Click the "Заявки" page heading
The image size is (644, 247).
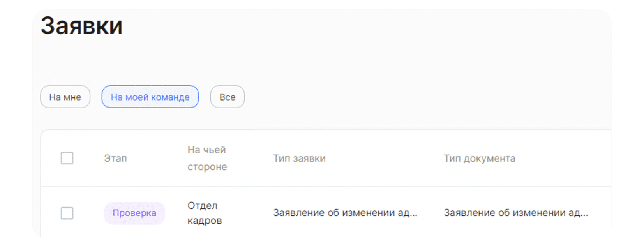click(81, 26)
